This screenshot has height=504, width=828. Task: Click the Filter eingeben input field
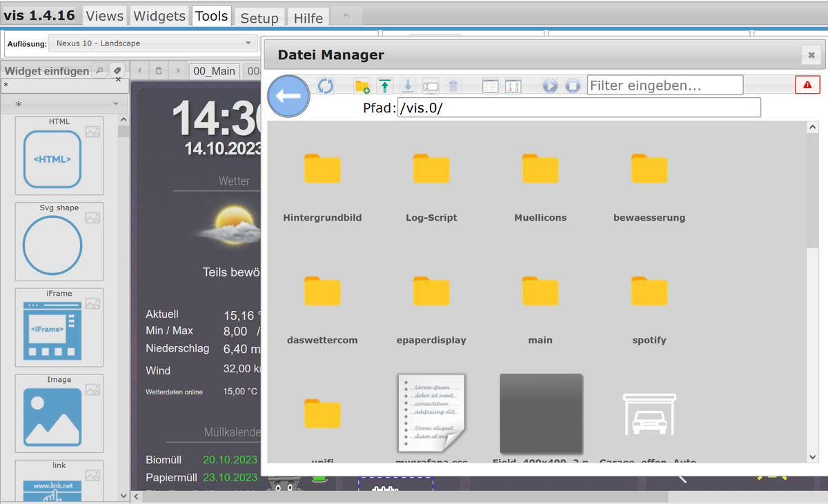pos(665,85)
